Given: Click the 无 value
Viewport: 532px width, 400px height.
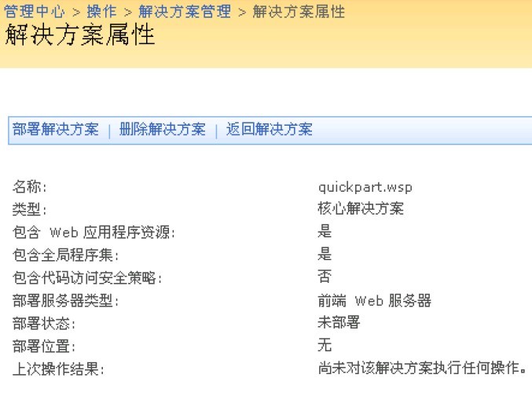Looking at the screenshot, I should coord(325,345).
